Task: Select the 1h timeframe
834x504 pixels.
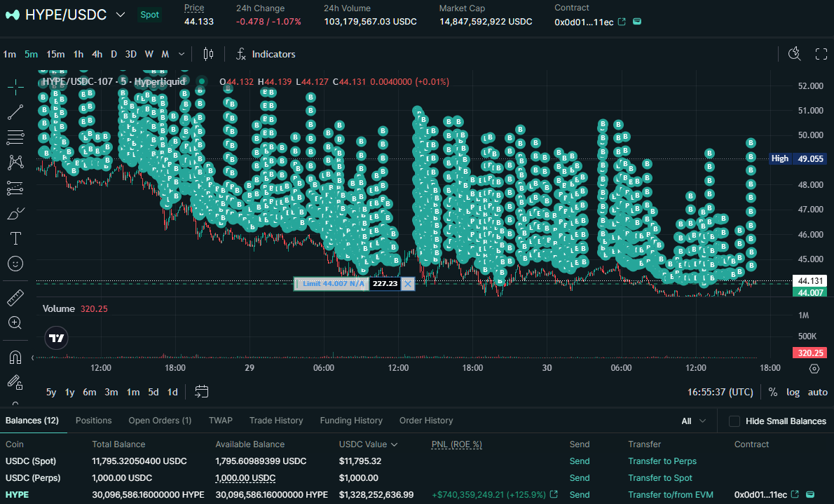Action: coord(78,54)
